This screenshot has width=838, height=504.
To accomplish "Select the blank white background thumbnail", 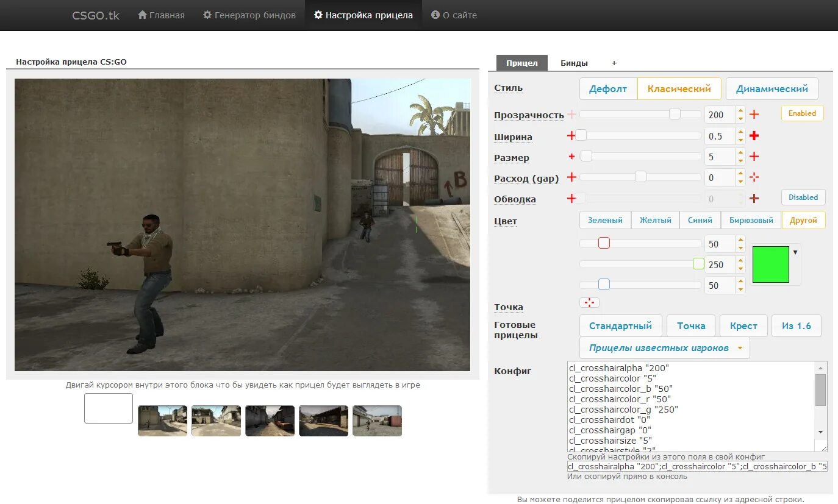I will coord(109,408).
